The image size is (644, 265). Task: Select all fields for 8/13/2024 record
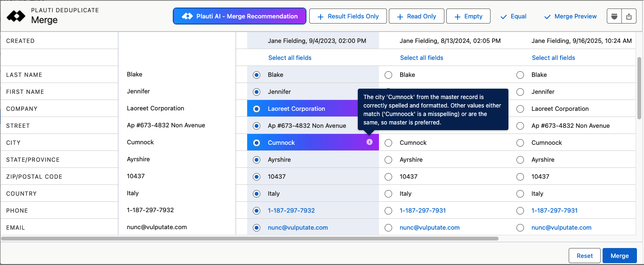pyautogui.click(x=422, y=58)
